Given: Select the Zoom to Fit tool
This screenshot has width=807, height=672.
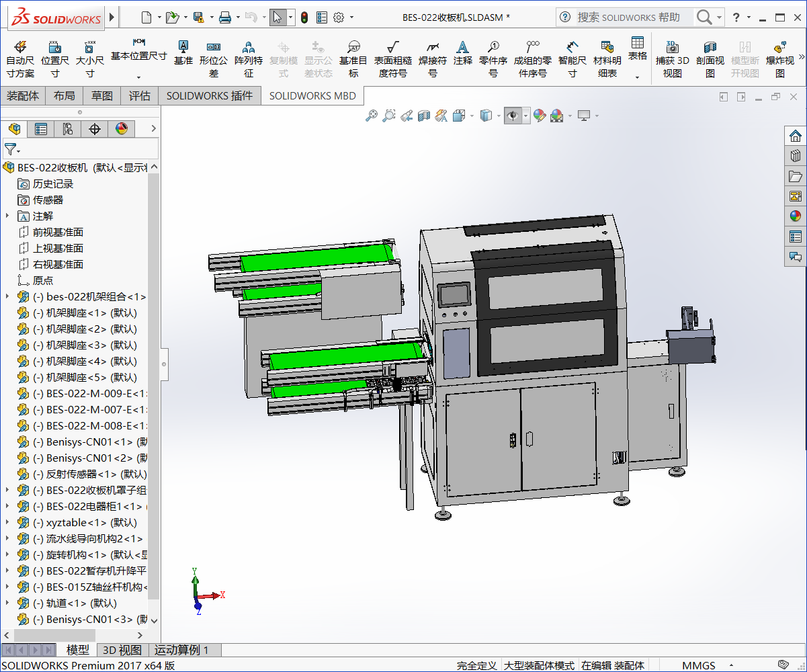Looking at the screenshot, I should click(x=372, y=115).
